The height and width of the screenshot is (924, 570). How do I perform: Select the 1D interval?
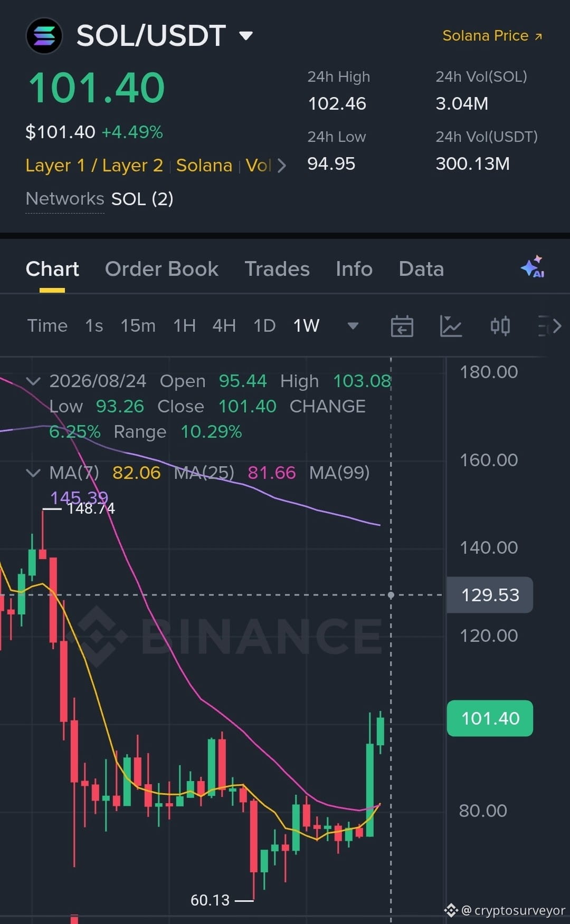264,326
